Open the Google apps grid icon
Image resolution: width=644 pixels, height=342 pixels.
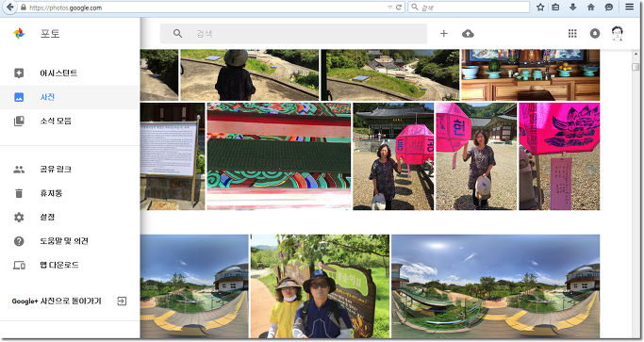[572, 34]
